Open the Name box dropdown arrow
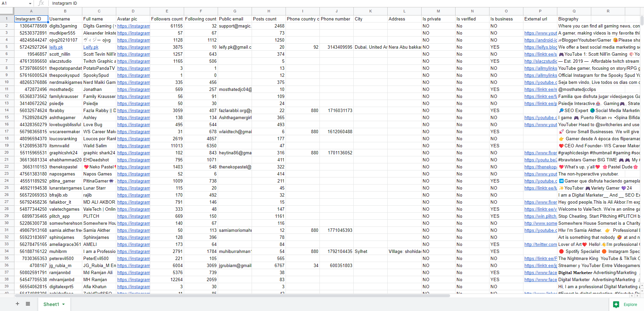The height and width of the screenshot is (311, 644). 30,3
